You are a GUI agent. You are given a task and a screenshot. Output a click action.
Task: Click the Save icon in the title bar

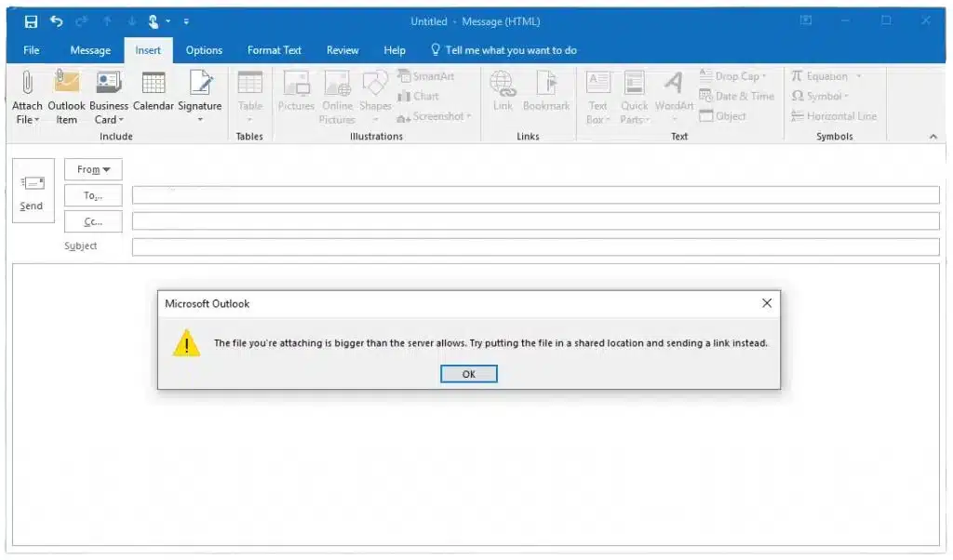tap(31, 22)
